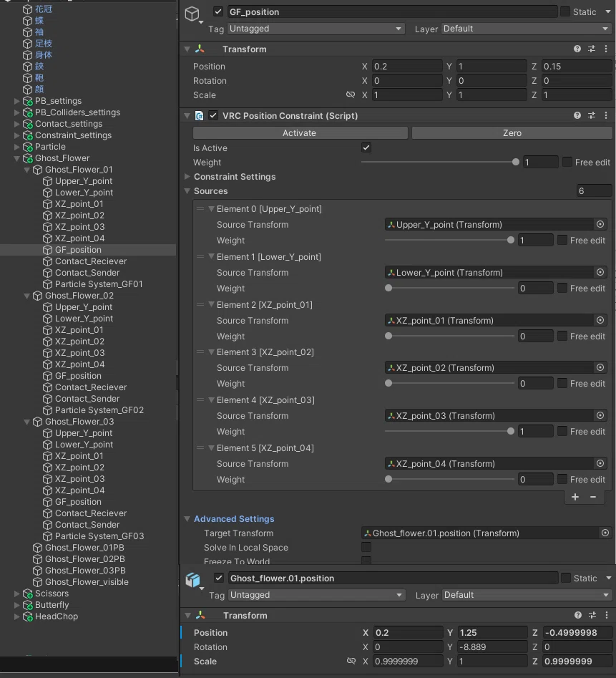The image size is (616, 678).
Task: Open Ghost_flower.01.position prefab icon picker
Action: tap(193, 581)
